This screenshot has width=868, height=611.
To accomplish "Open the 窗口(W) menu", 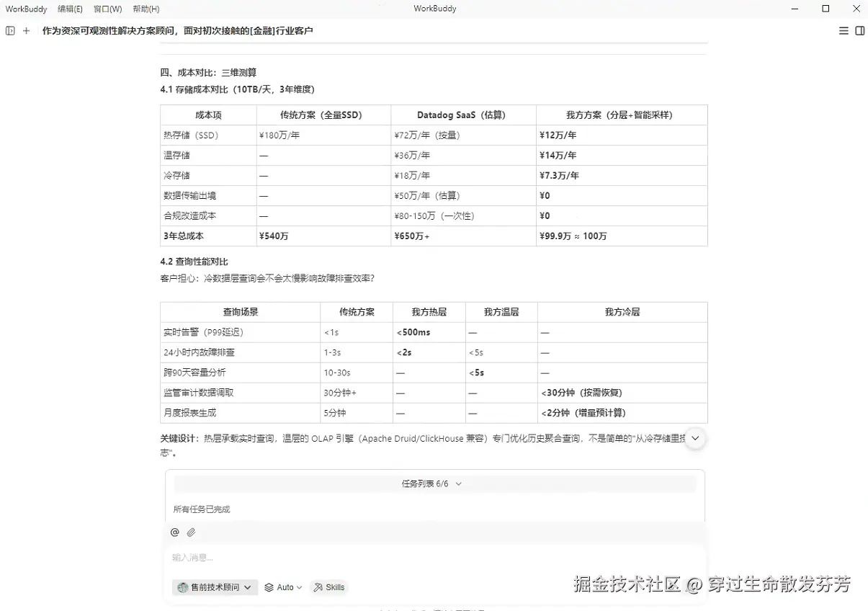I will pyautogui.click(x=108, y=9).
